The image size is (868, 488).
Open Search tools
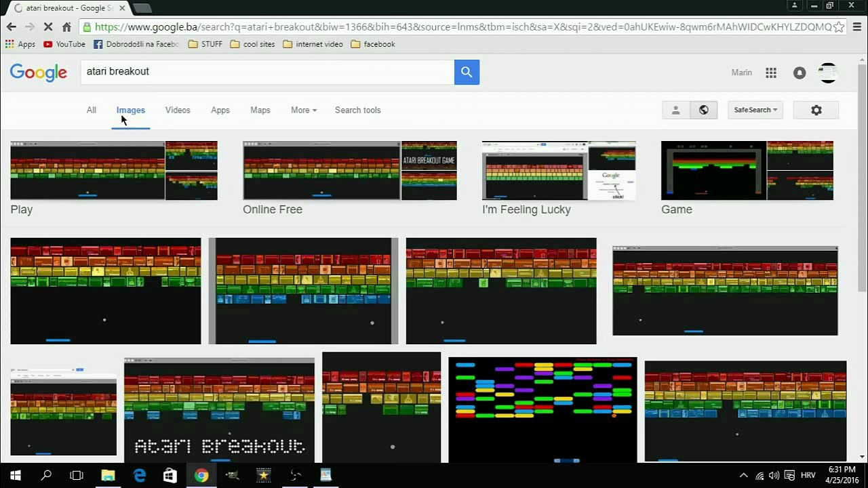tap(358, 110)
